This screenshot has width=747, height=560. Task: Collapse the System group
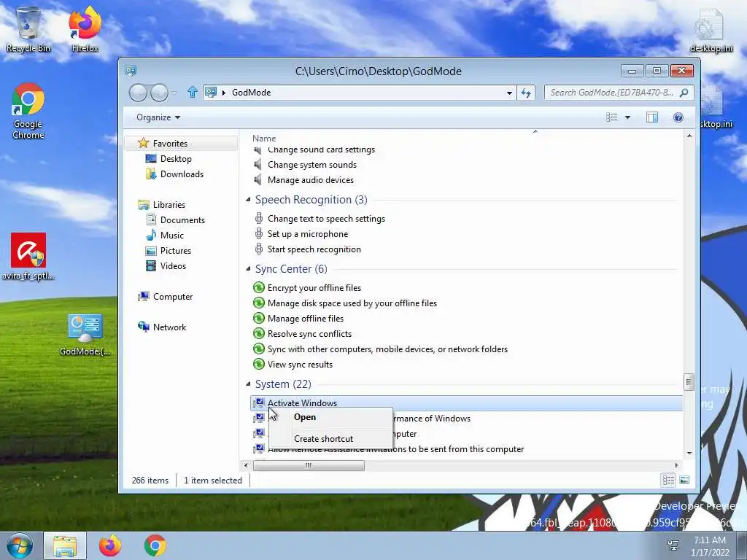pyautogui.click(x=248, y=384)
